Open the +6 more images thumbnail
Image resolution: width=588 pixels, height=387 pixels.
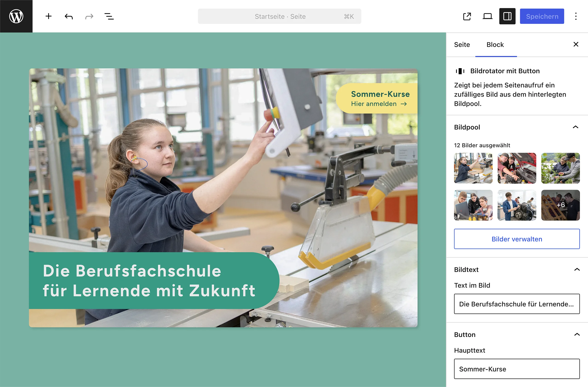(560, 205)
